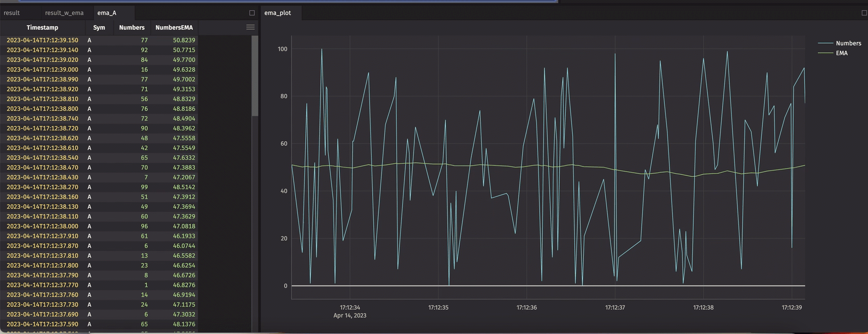Viewport: 868px width, 334px height.
Task: Select timestamp 2023-04-14T17:12:38.620 cell
Action: pyautogui.click(x=42, y=138)
